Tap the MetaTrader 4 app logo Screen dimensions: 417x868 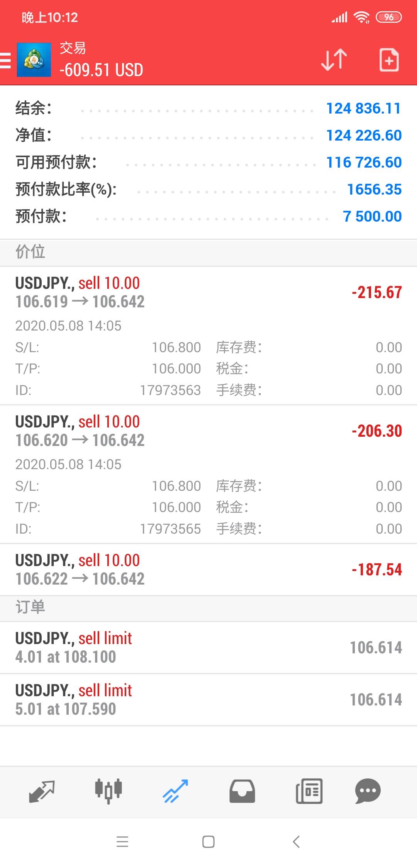[34, 60]
